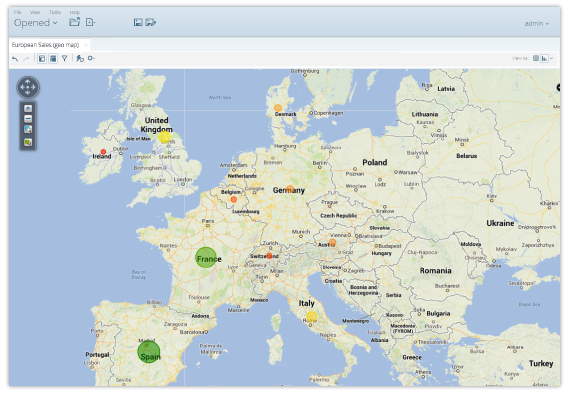This screenshot has width=570, height=393.
Task: Open the Tools menu
Action: pos(55,12)
